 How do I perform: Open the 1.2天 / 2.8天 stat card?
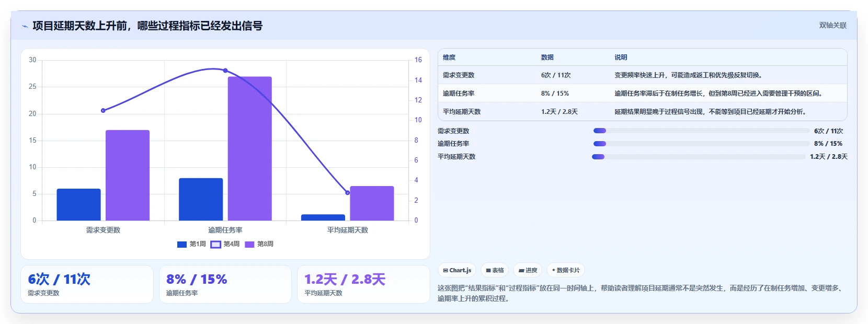(363, 284)
